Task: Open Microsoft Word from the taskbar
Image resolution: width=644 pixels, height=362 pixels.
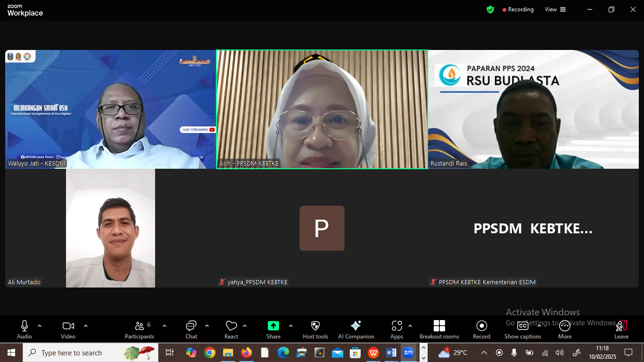Action: (391, 353)
